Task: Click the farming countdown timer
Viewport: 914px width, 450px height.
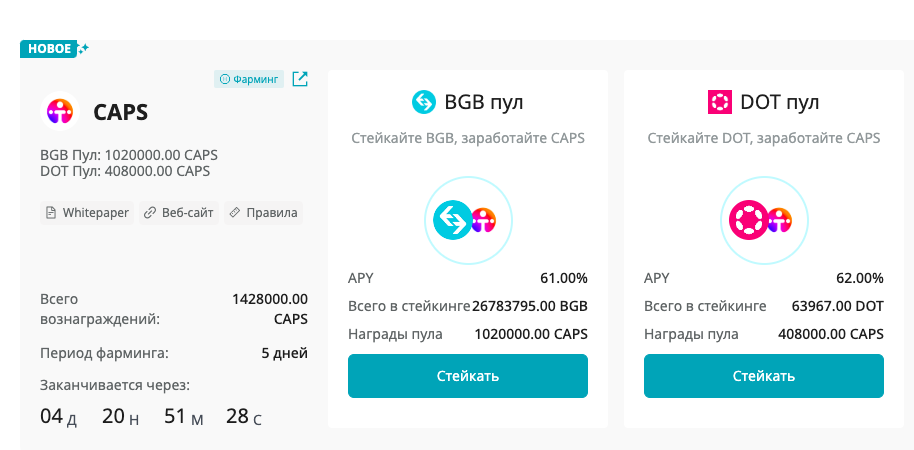Action: click(x=150, y=416)
